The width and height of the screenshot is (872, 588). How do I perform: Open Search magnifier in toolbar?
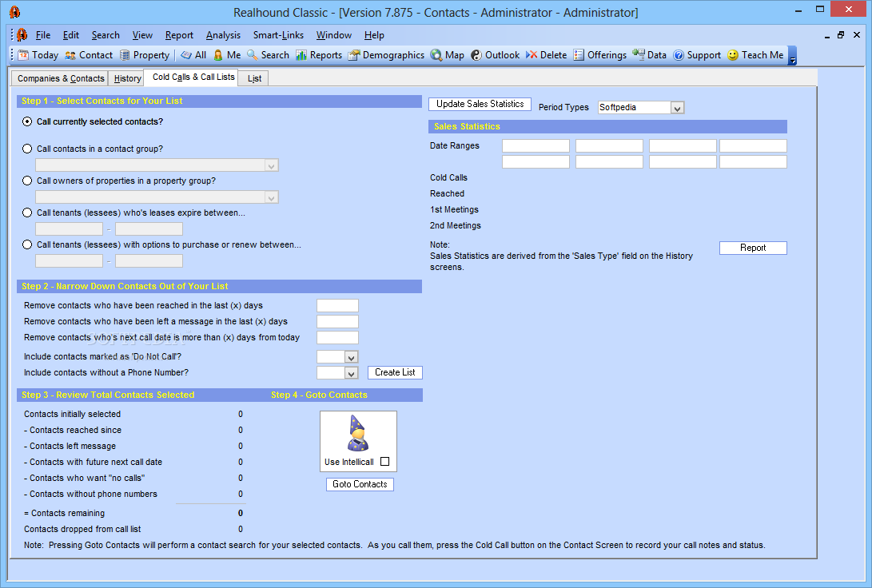point(268,55)
